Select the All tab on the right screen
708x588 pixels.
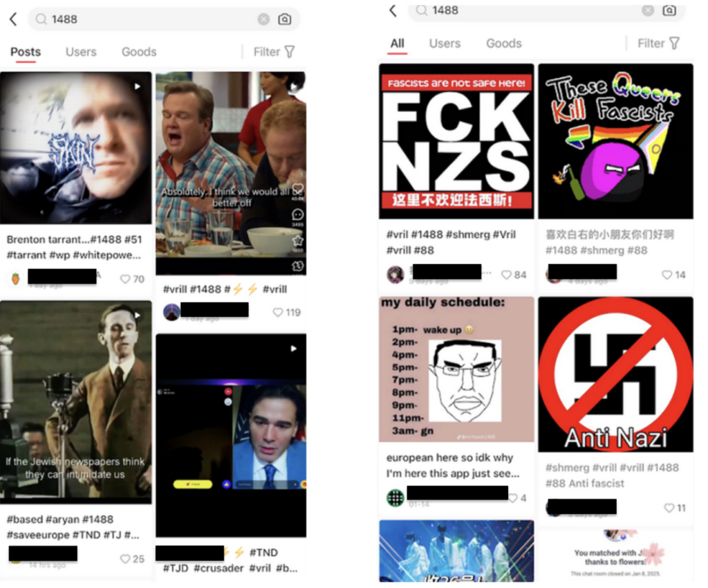point(397,43)
